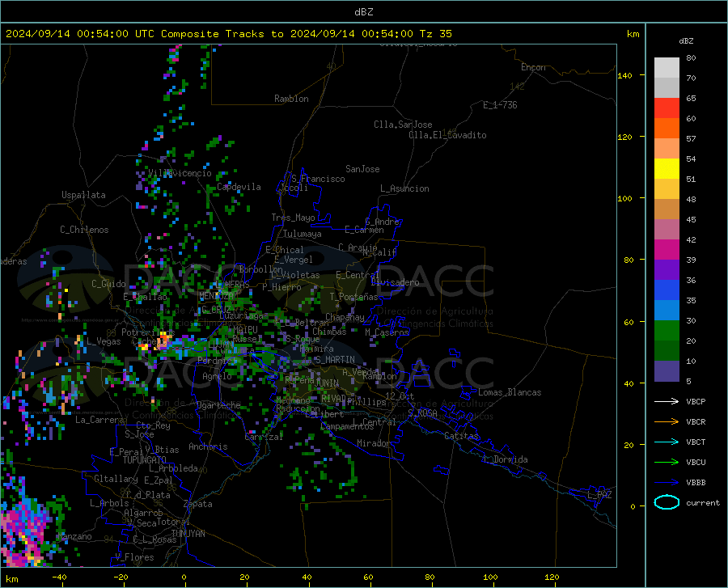Click the La_Carrera place label
Image resolution: width=728 pixels, height=588 pixels.
99,420
